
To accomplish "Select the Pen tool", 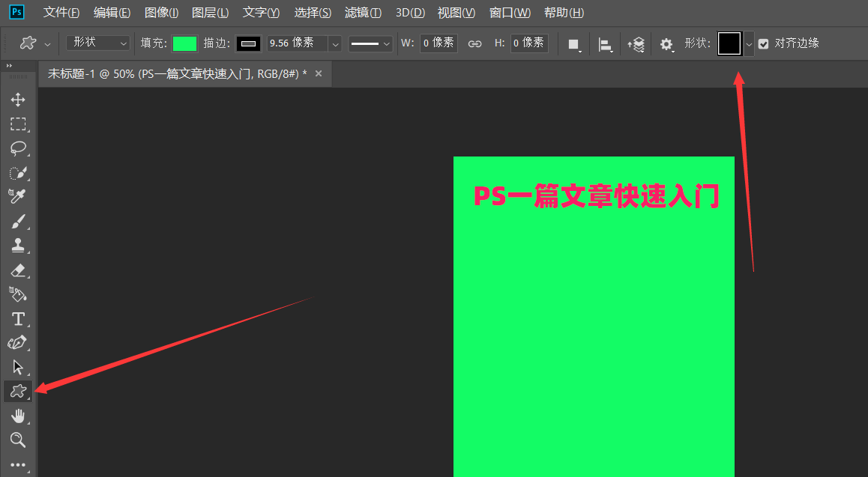I will [x=18, y=343].
